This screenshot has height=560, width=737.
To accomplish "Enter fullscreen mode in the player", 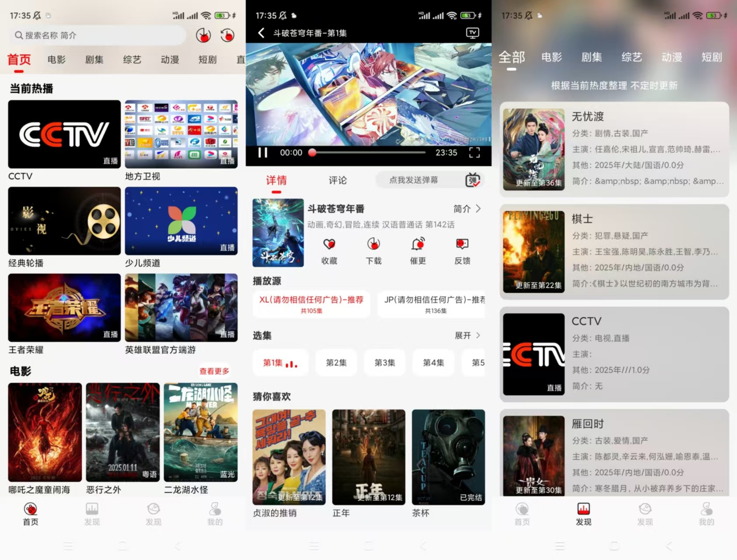I will [475, 152].
